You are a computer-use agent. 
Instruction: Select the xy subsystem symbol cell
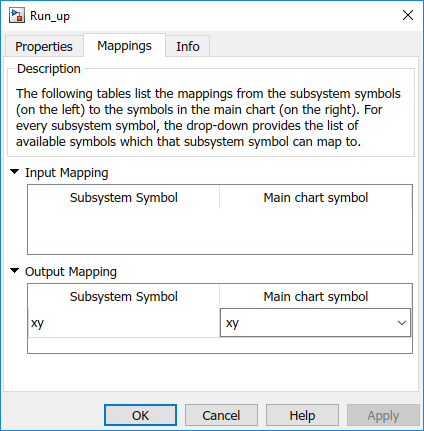(124, 323)
